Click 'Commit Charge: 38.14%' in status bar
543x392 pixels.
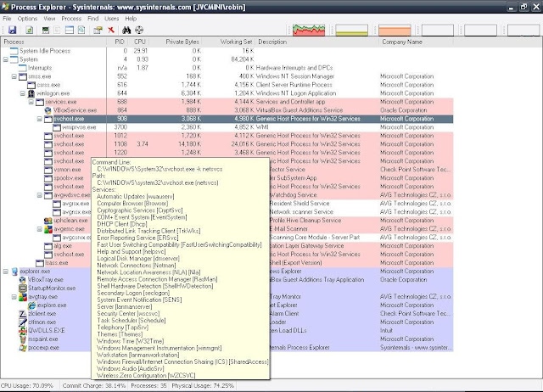(x=94, y=386)
